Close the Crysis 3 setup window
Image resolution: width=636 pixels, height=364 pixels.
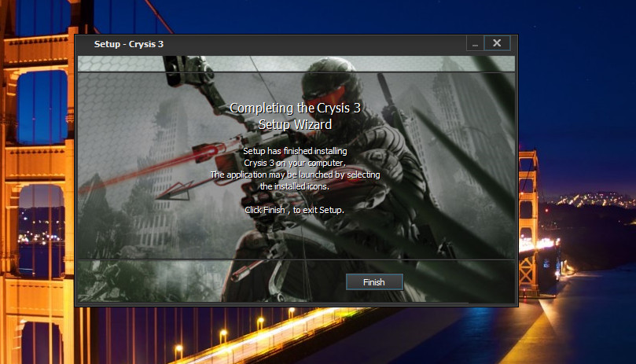tap(497, 43)
